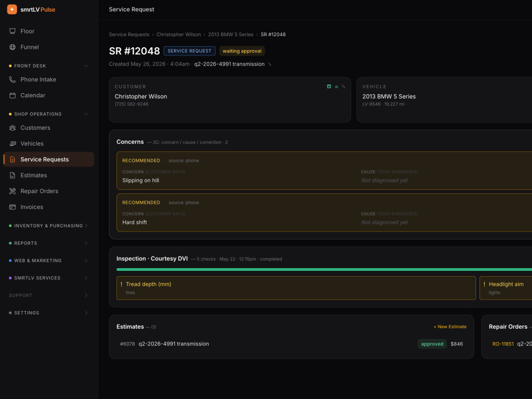Viewport: 532px width, 399px height.
Task: Click the Service Requests breadcrumb link
Action: [x=129, y=35]
